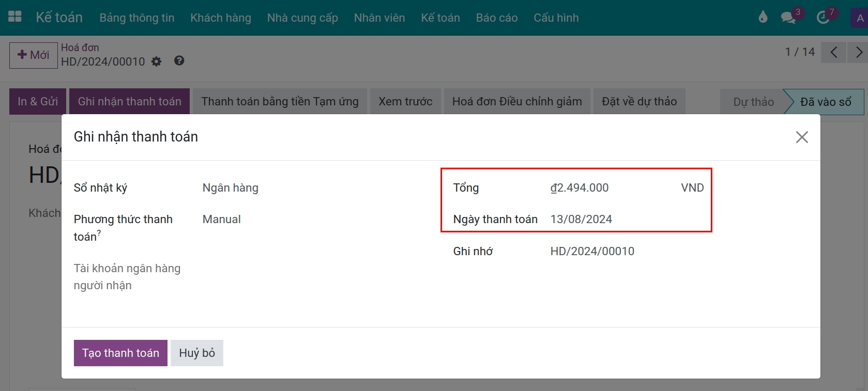Select the Đã vào sổ status stage
Screen dimensions: 868x391
coord(825,102)
